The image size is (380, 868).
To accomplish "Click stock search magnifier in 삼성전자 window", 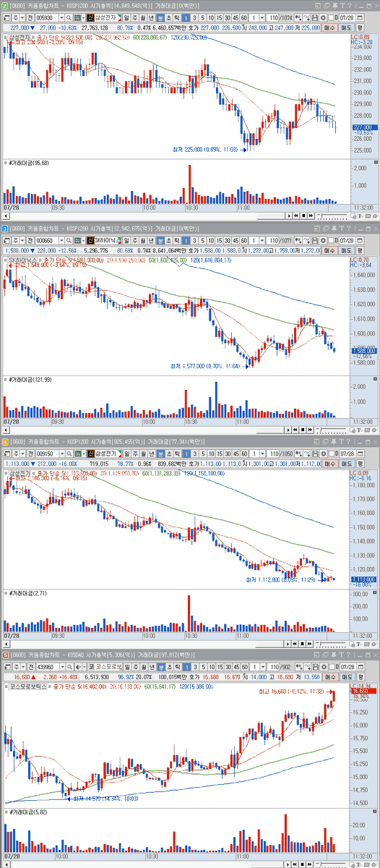I will click(69, 17).
